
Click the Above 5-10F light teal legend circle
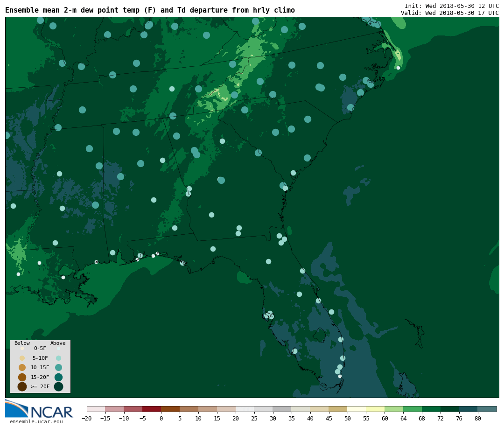tap(58, 358)
